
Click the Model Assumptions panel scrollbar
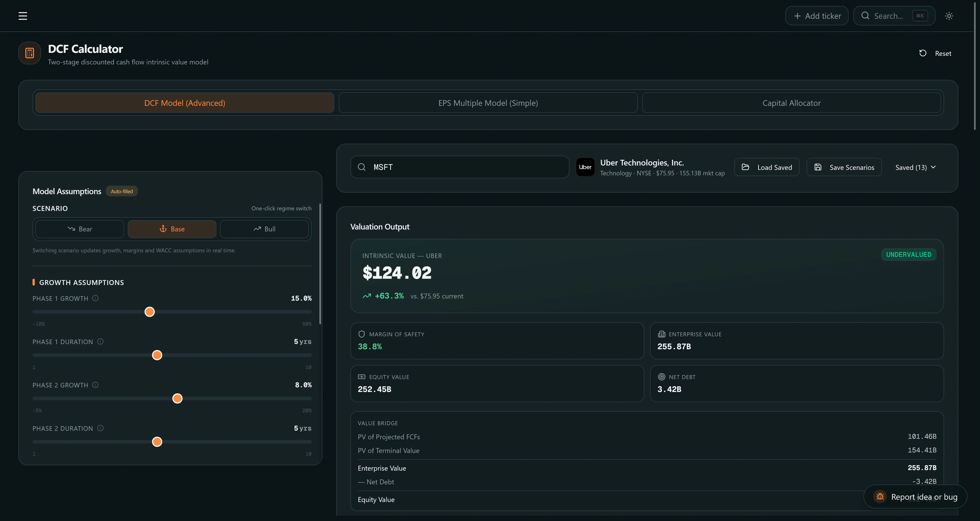coord(320,264)
